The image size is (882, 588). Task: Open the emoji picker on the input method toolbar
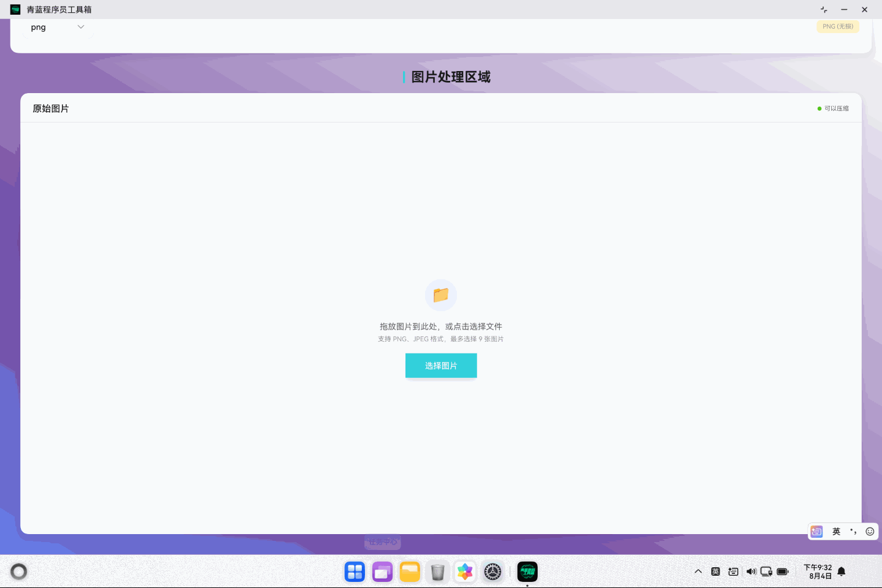pyautogui.click(x=870, y=531)
